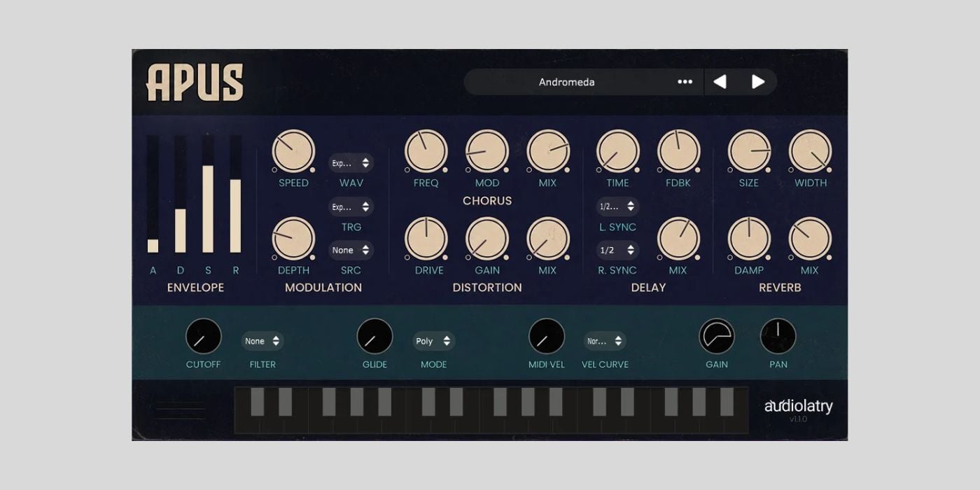Viewport: 980px width, 490px height.
Task: Open the R. SYNC delay dropdown
Action: click(617, 250)
